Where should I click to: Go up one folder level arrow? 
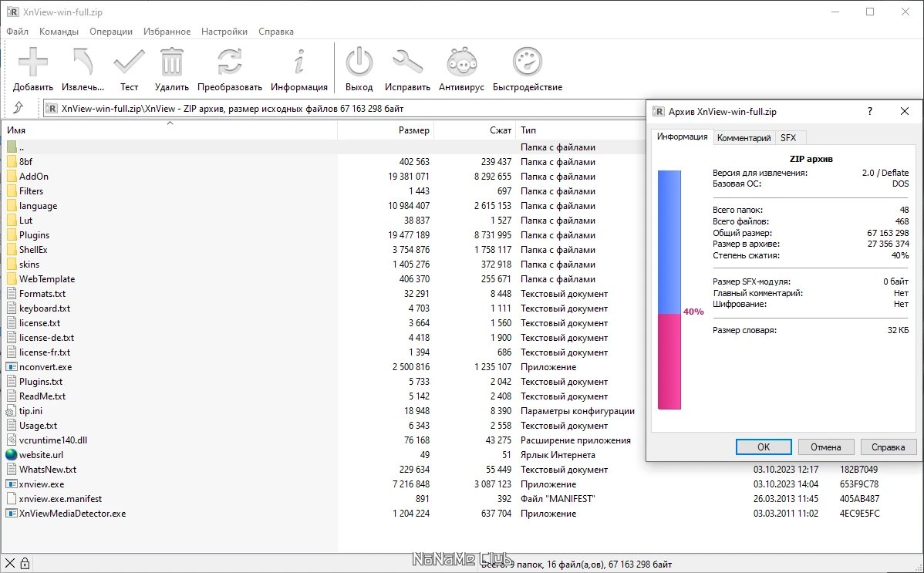coord(19,107)
